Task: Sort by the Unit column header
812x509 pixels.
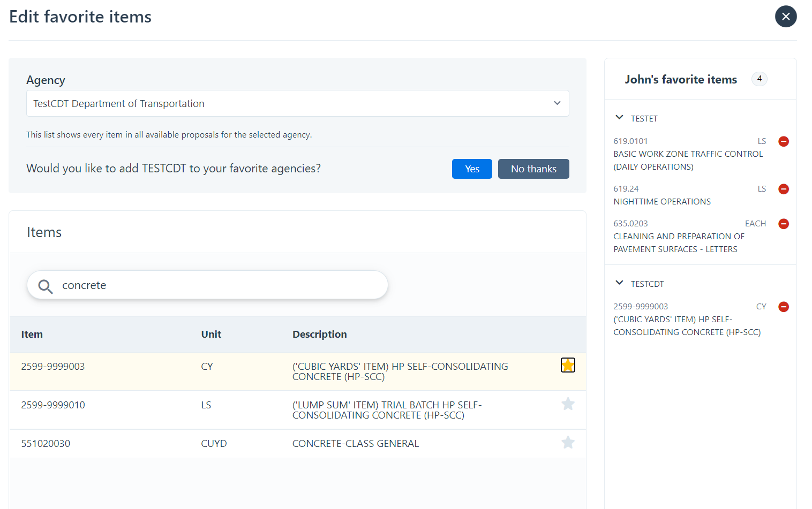Action: (x=211, y=335)
